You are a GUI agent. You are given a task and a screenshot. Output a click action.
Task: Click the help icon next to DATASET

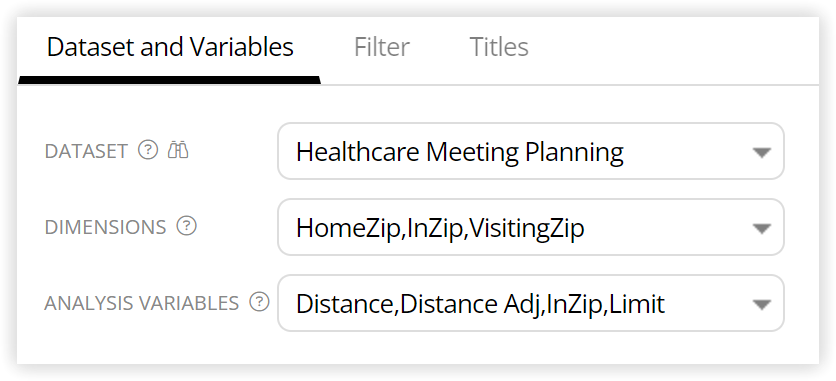148,150
